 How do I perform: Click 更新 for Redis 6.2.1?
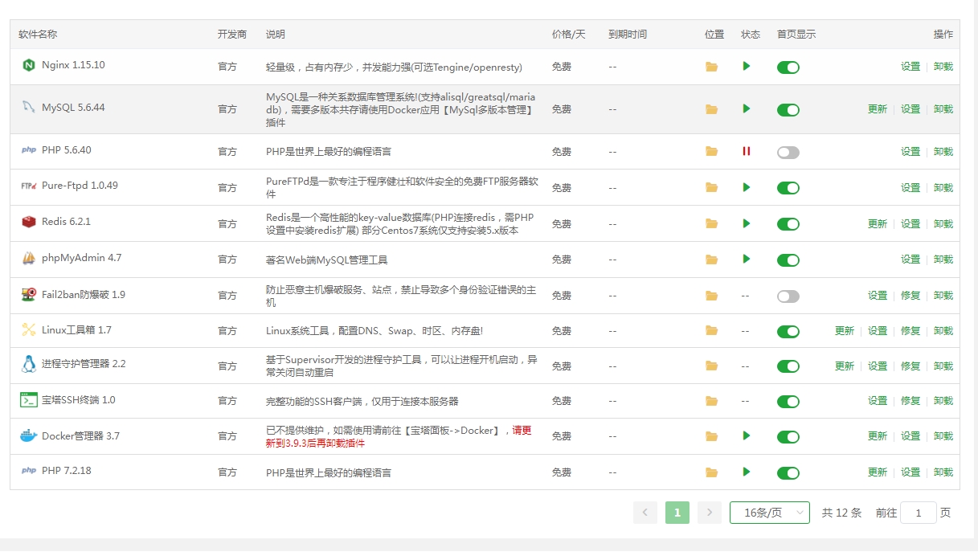tap(878, 224)
